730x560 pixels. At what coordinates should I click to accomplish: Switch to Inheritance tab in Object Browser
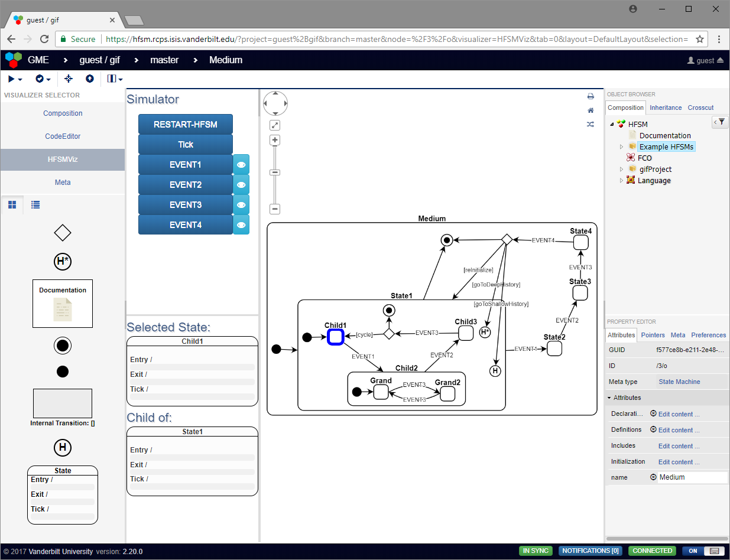pyautogui.click(x=666, y=108)
